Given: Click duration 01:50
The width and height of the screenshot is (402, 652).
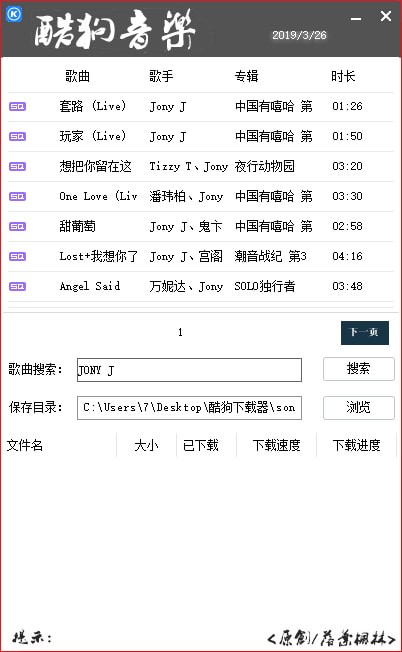Looking at the screenshot, I should pos(347,136).
